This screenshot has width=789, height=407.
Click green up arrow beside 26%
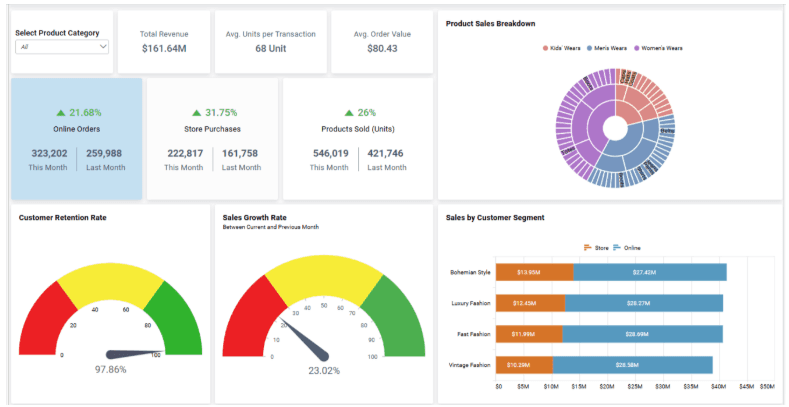pos(349,113)
